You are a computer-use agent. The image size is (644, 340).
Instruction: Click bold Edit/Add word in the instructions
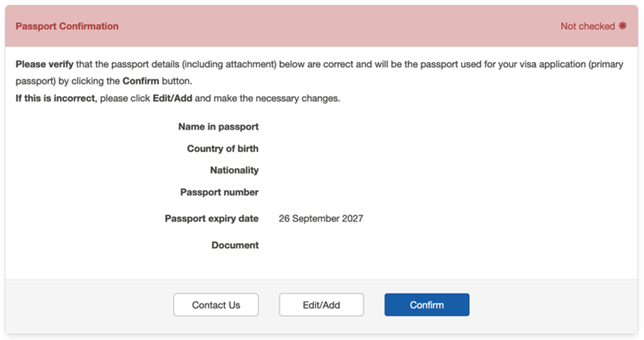point(173,98)
